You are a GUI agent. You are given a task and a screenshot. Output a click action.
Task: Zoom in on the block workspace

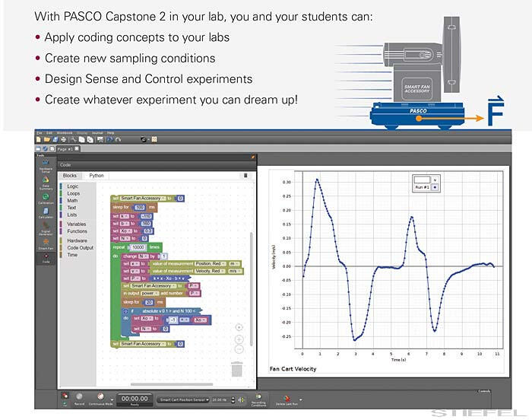[239, 339]
